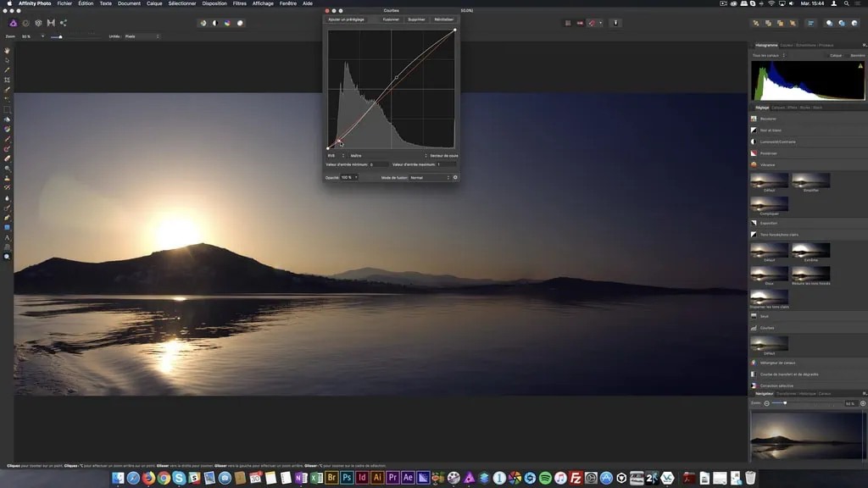Open the Develop persona icon
Viewport: 868px width, 488px height.
click(x=38, y=23)
